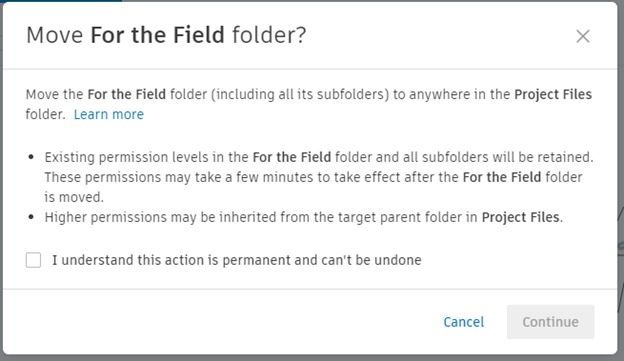Click the "I understand this action is permanent" label
Screen dimensions: 624x361
(237, 260)
